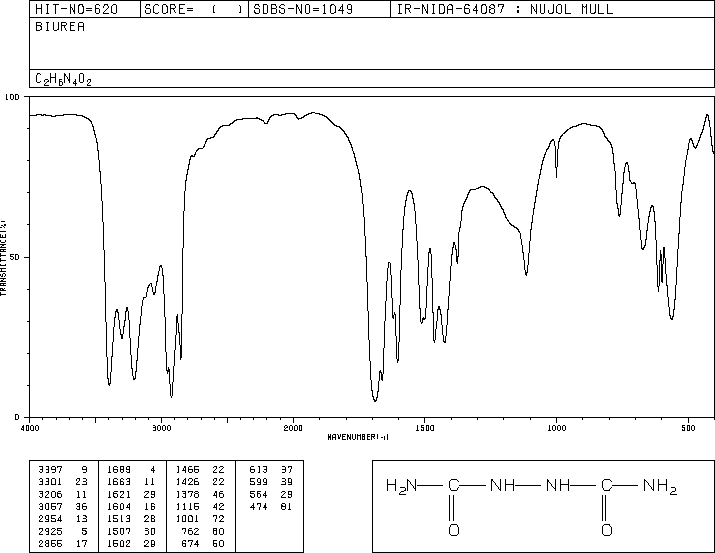Select the 1426 peak row
The height and width of the screenshot is (553, 715).
point(200,481)
